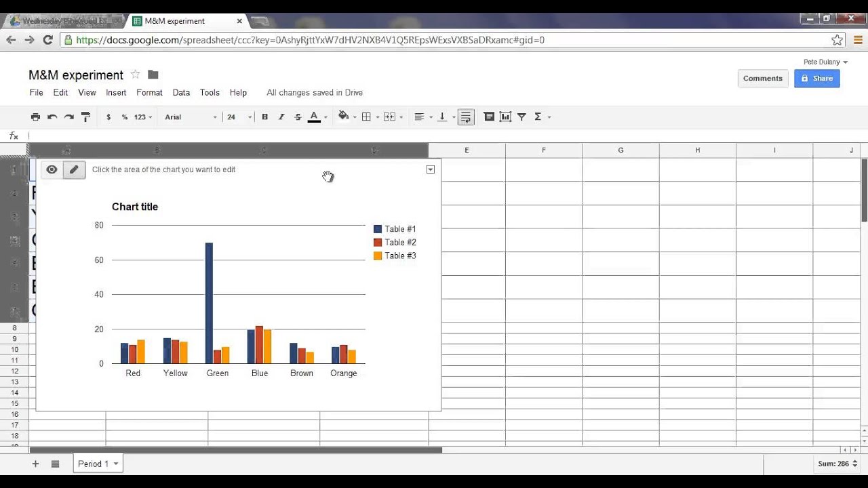The image size is (868, 488).
Task: Open the View menu
Action: (x=87, y=92)
